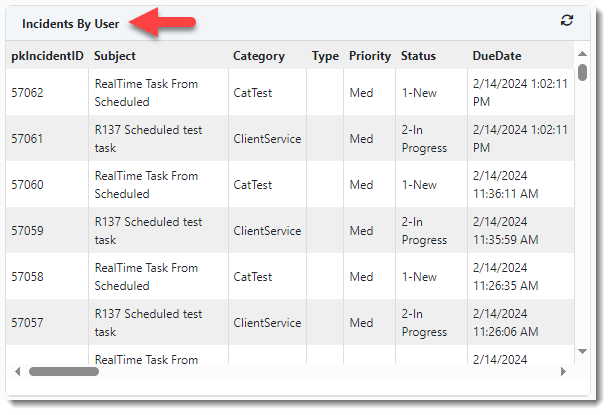Click the Type column header
This screenshot has height=415, width=611.
point(325,56)
